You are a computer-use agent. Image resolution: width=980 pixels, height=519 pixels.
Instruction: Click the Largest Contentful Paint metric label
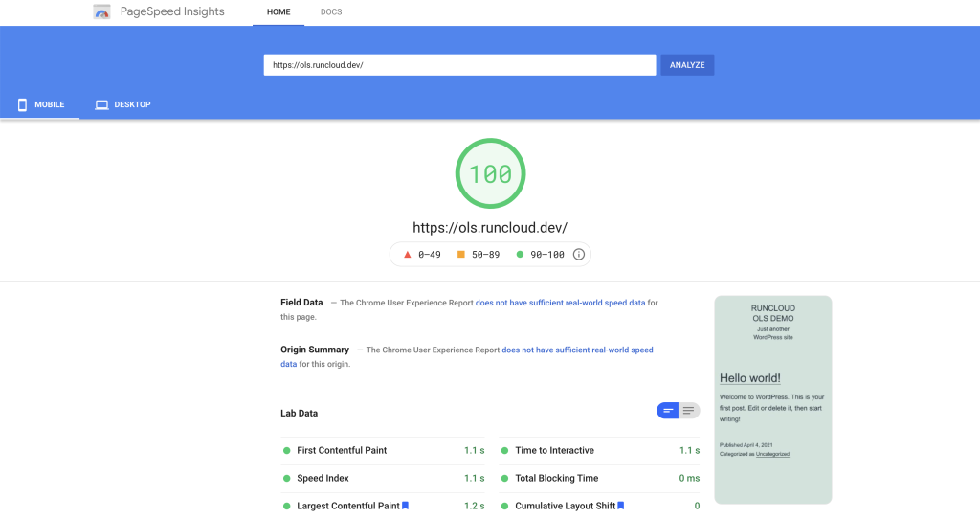(x=348, y=506)
